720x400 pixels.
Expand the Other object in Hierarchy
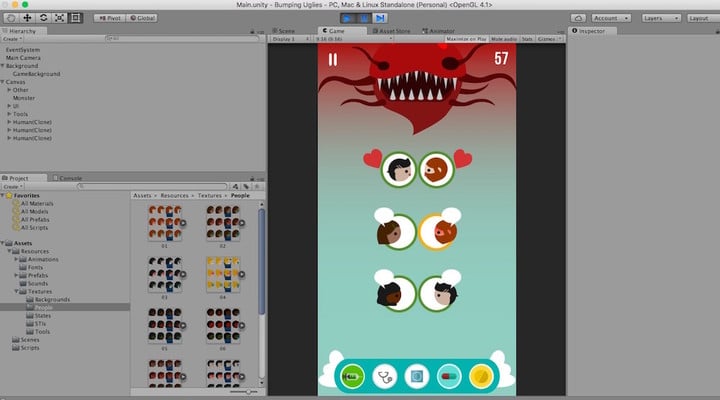[9, 90]
